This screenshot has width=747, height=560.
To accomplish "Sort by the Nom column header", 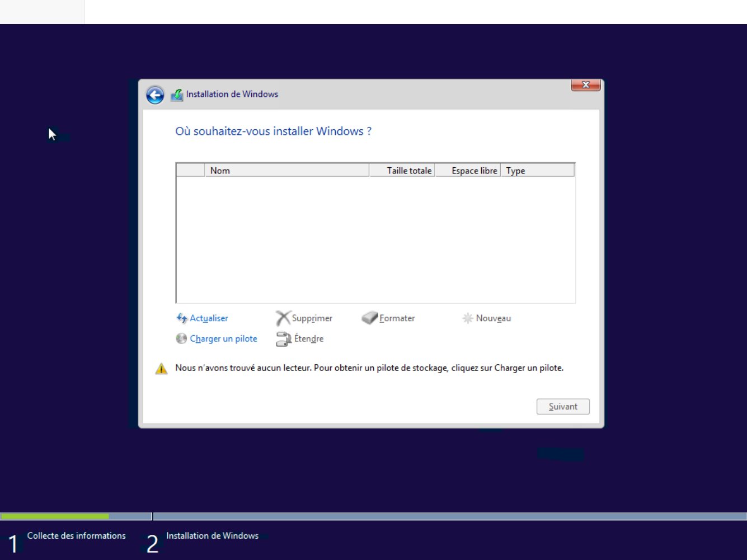I will coord(286,171).
